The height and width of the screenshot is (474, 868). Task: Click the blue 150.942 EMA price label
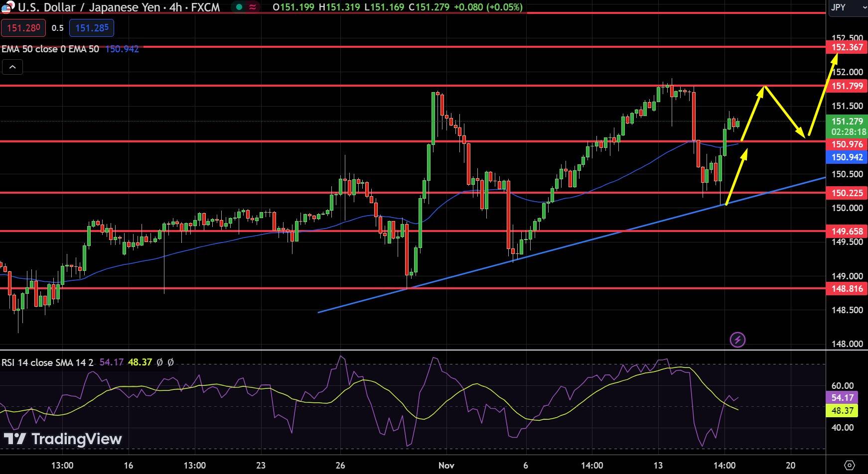(847, 157)
